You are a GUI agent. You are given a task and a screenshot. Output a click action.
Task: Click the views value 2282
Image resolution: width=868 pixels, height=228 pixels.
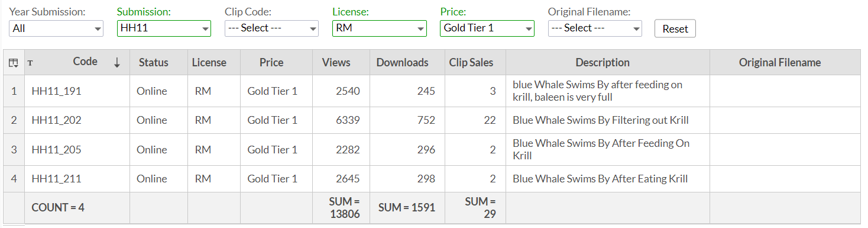[348, 150]
